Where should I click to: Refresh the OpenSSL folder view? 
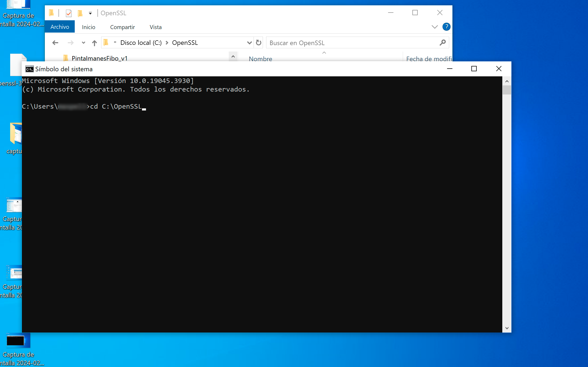coord(258,43)
